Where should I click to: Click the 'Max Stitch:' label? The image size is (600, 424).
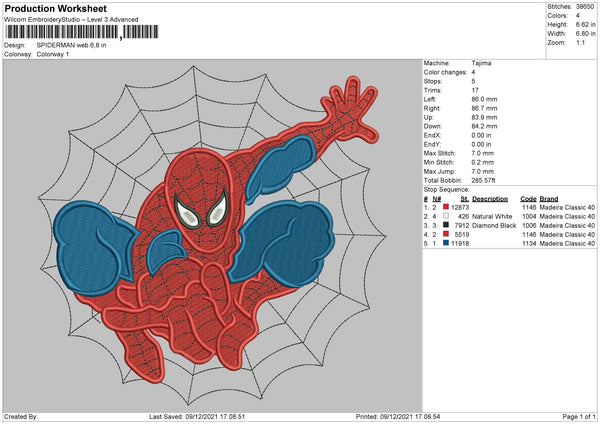point(440,153)
